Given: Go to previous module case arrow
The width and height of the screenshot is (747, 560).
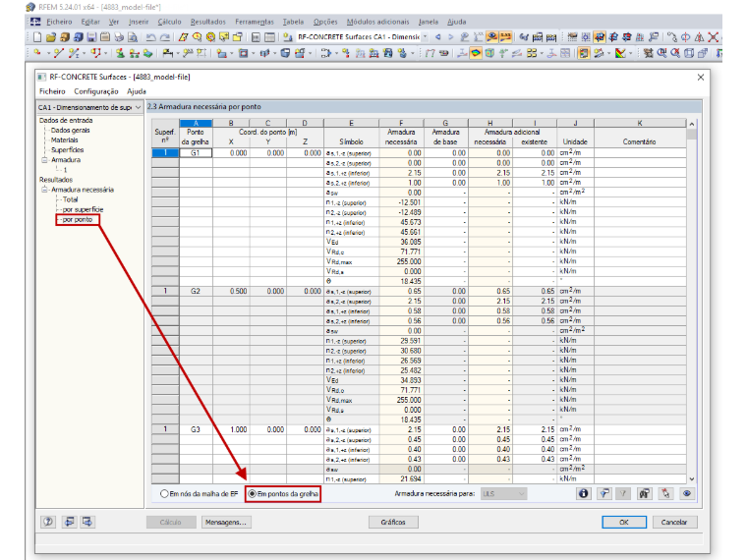Looking at the screenshot, I should (x=437, y=37).
